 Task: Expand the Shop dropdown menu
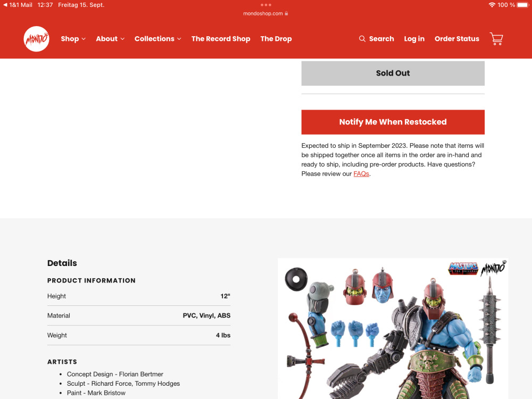pyautogui.click(x=73, y=39)
